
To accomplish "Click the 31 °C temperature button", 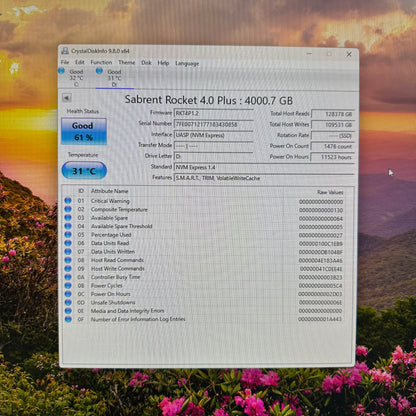I will click(x=84, y=171).
